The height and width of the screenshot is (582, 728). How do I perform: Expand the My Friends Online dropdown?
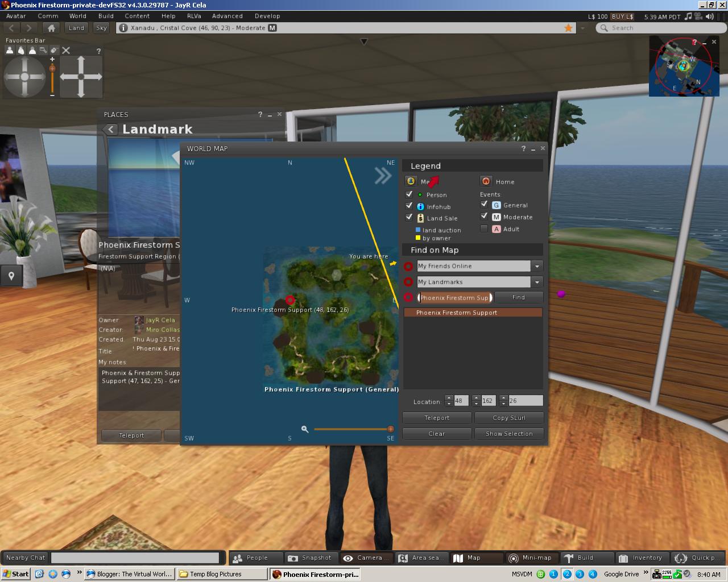537,266
